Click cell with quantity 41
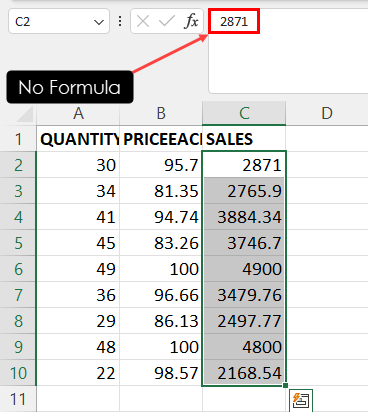Viewport: 368px width, 412px height. coord(78,217)
